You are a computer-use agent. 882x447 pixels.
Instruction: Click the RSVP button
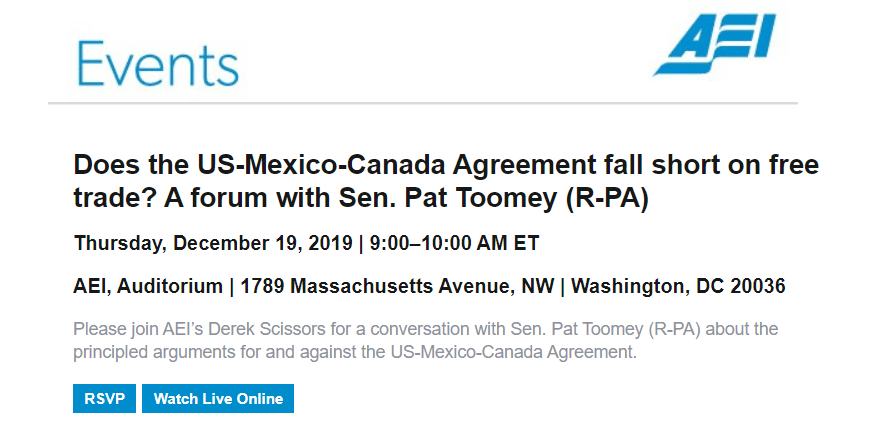coord(104,398)
